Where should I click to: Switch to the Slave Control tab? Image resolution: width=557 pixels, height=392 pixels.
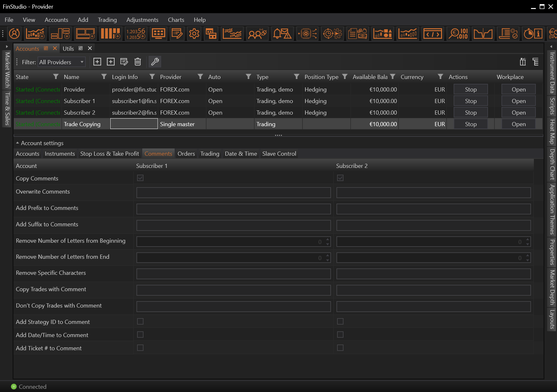279,154
